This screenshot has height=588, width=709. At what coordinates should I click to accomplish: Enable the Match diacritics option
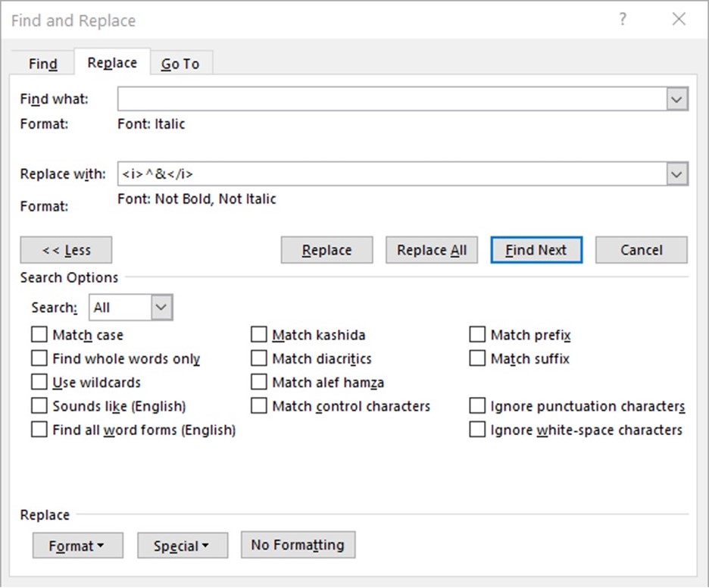[258, 358]
